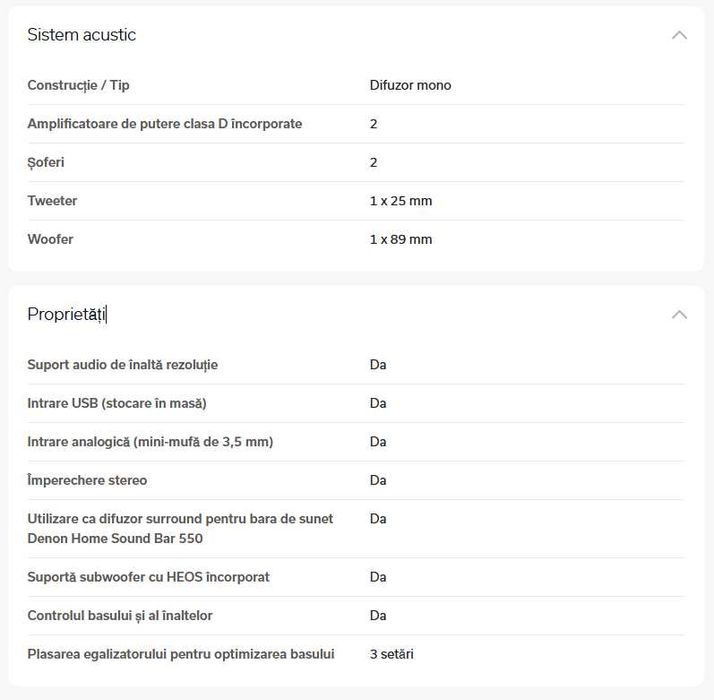The height and width of the screenshot is (700, 714).
Task: Click the 3 setări equalizer value
Action: click(391, 655)
